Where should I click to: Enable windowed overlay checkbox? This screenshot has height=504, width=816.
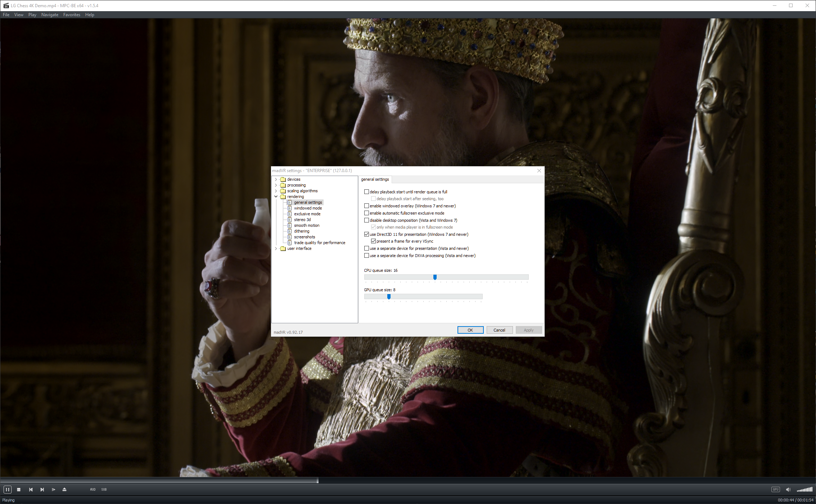[366, 206]
